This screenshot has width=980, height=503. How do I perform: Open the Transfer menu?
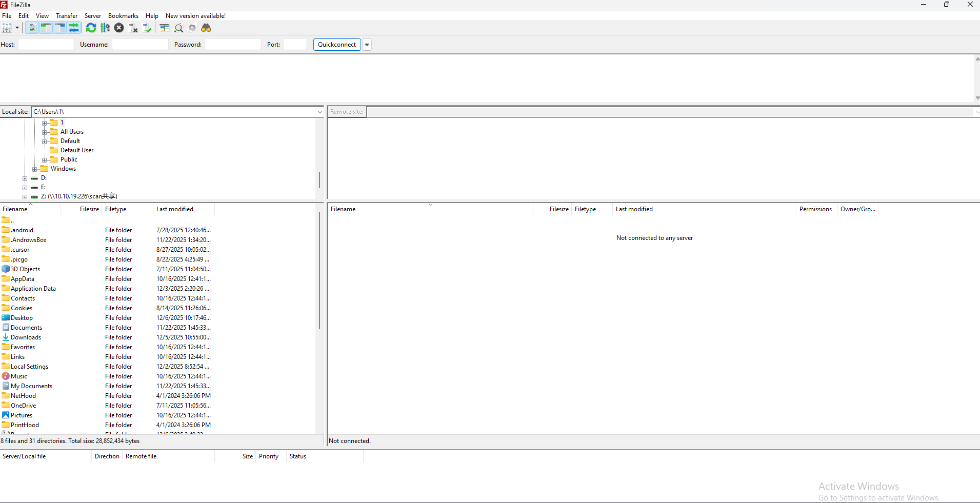pyautogui.click(x=67, y=16)
